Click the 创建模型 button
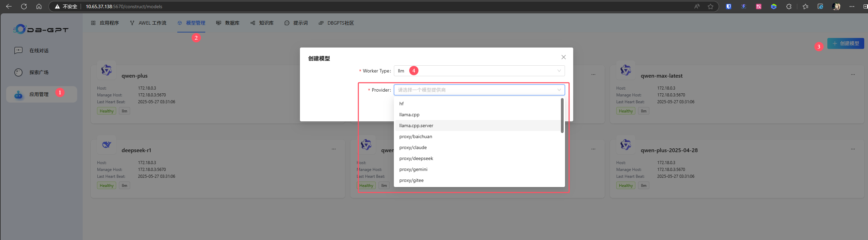The image size is (868, 240). (x=845, y=43)
